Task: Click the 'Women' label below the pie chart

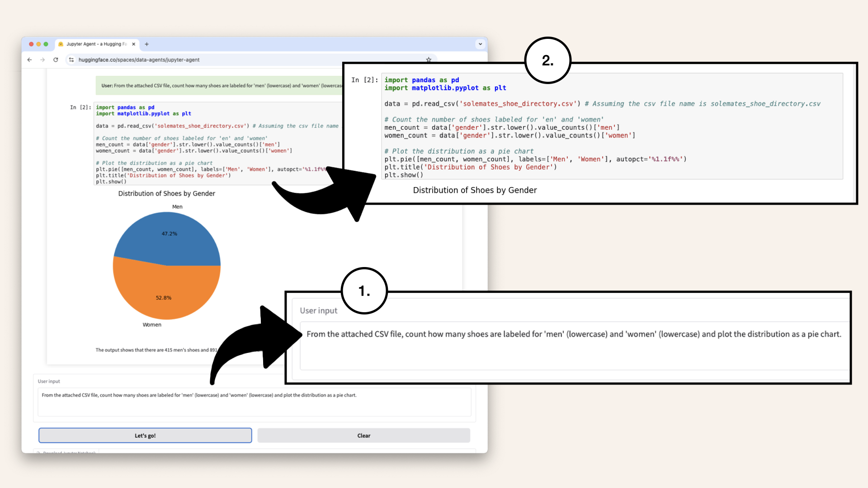Action: (152, 324)
